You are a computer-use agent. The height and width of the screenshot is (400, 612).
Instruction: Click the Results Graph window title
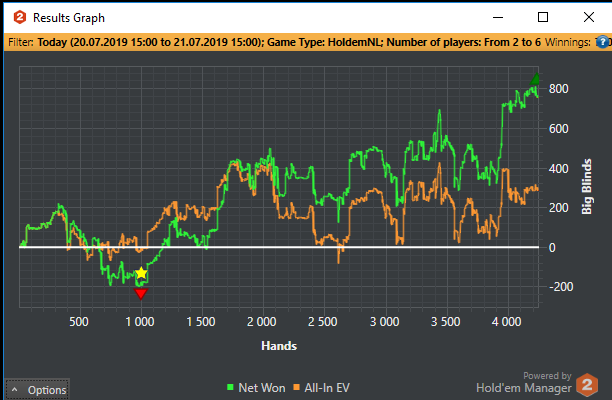click(69, 18)
